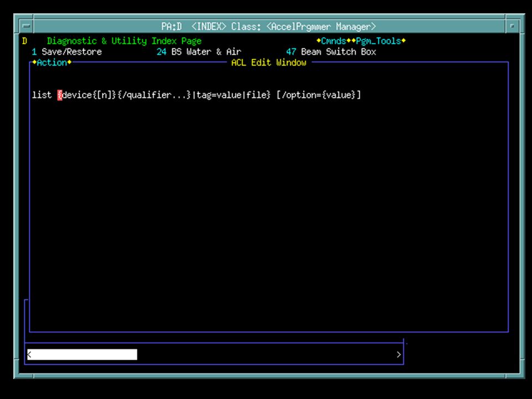Click the 'tag=value' text in command
This screenshot has width=532, height=399.
click(x=219, y=95)
